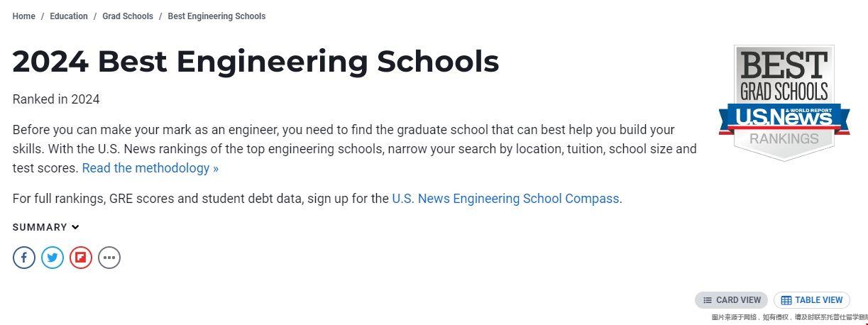The width and height of the screenshot is (868, 325).
Task: Click the Ranked in 2024 text
Action: click(56, 99)
